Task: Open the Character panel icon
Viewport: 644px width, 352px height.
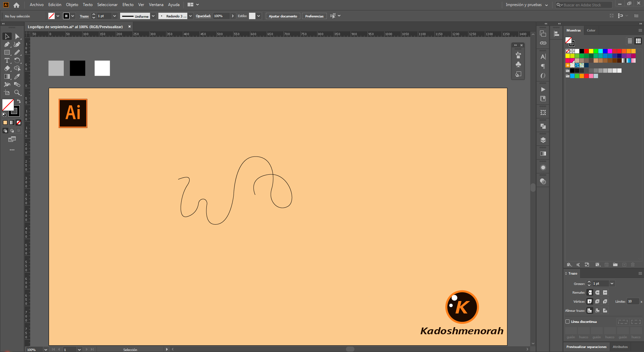Action: [x=543, y=57]
